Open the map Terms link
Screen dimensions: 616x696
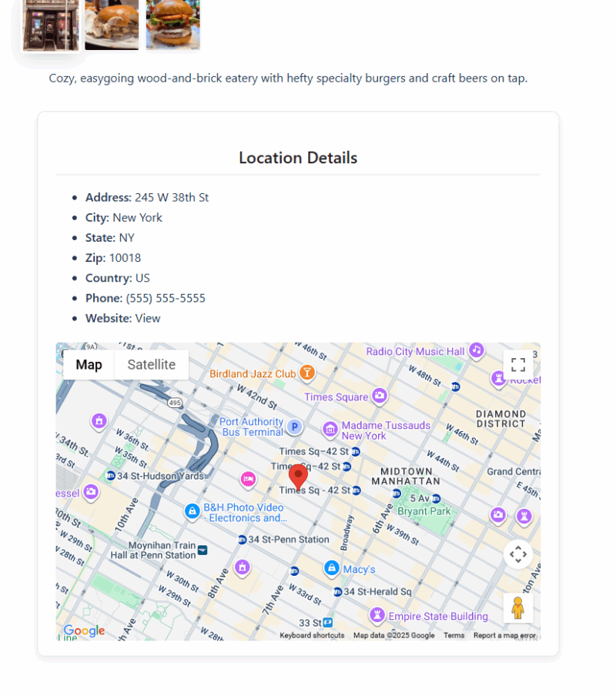pyautogui.click(x=454, y=635)
